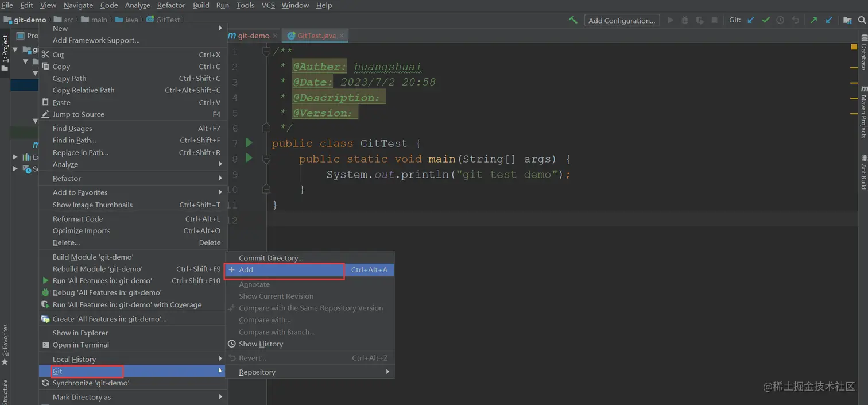Click the scissors Cut icon in context menu
The width and height of the screenshot is (868, 405).
click(x=45, y=55)
